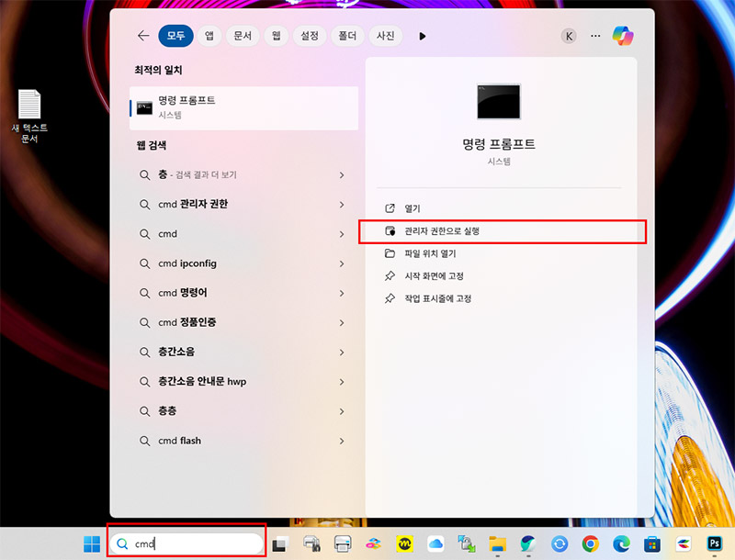This screenshot has width=735, height=560.
Task: Launch Google Chrome from taskbar
Action: pyautogui.click(x=590, y=543)
